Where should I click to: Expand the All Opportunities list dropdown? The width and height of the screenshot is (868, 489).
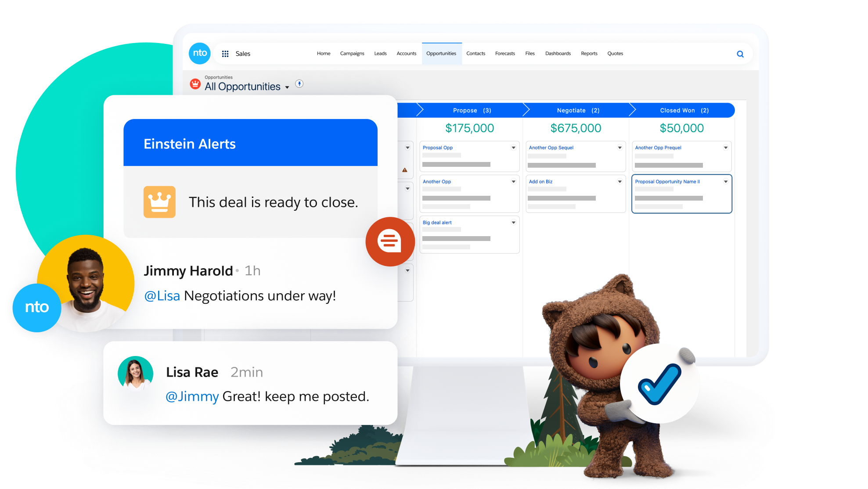click(287, 87)
